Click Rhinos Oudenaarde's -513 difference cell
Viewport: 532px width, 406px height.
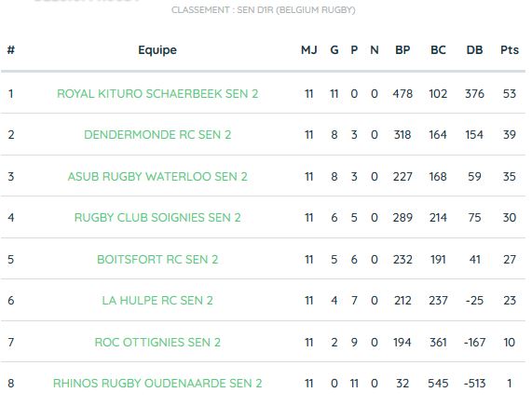tap(474, 384)
